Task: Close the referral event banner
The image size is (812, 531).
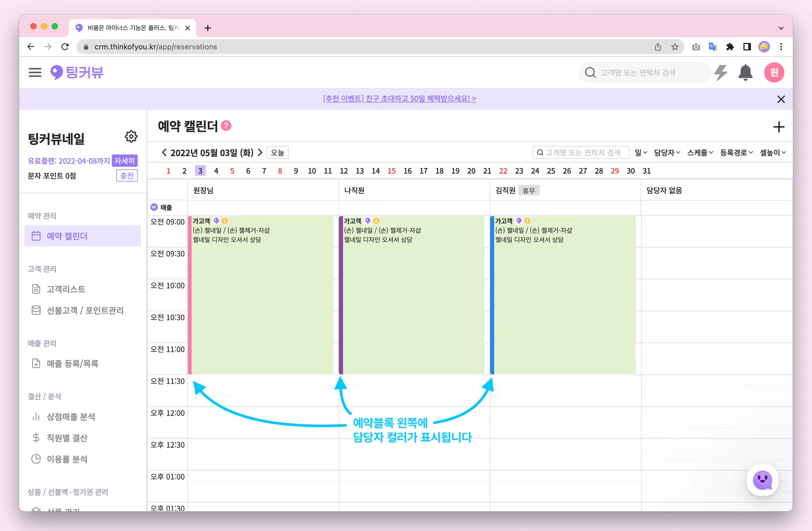Action: pos(781,99)
